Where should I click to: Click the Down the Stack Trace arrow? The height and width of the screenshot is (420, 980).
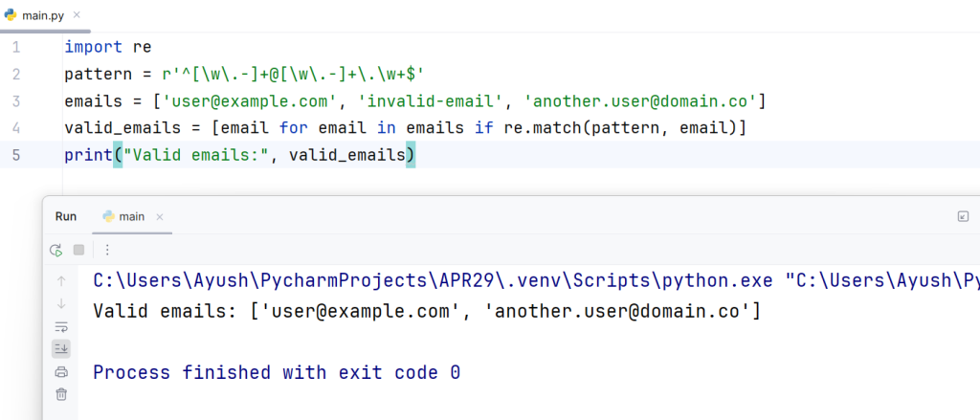(61, 303)
